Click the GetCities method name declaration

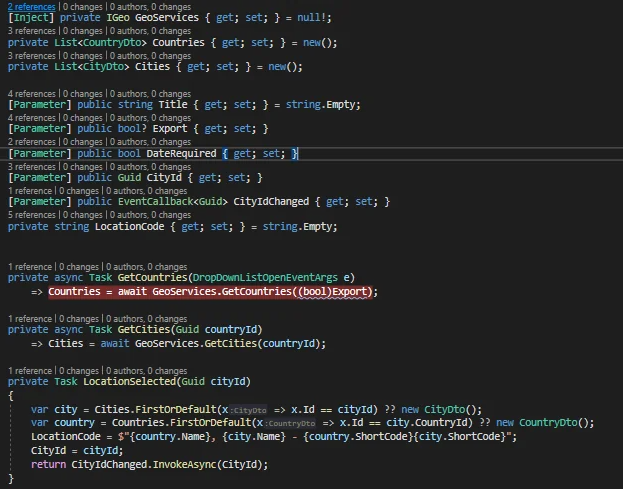point(143,329)
